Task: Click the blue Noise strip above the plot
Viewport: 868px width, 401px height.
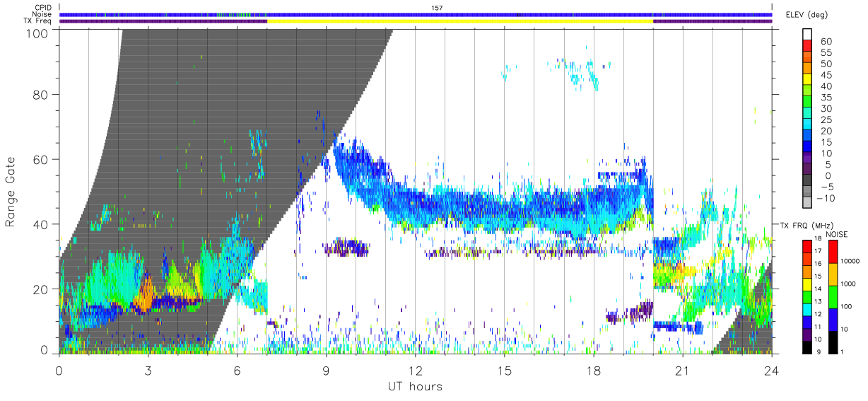Action: tap(416, 14)
